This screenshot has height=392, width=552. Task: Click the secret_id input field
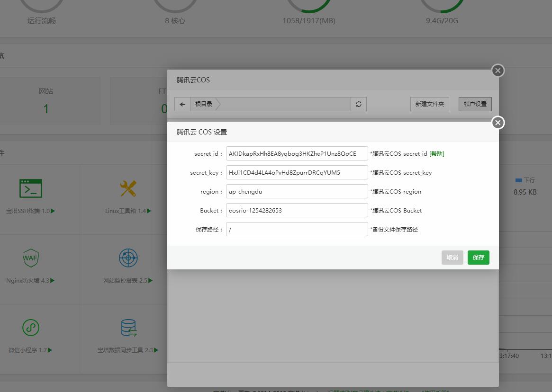[x=297, y=153]
